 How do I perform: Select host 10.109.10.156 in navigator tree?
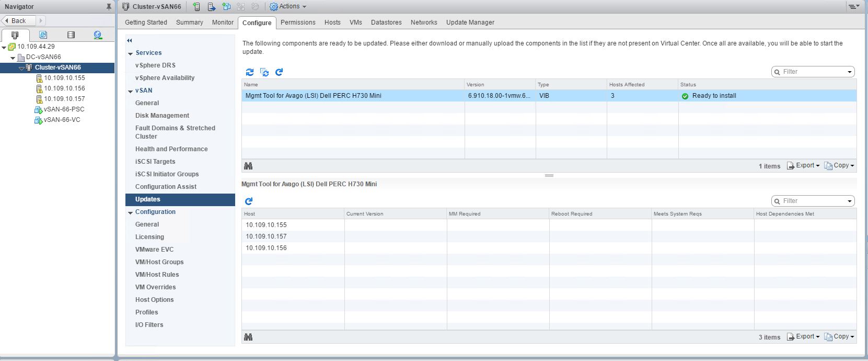point(64,88)
